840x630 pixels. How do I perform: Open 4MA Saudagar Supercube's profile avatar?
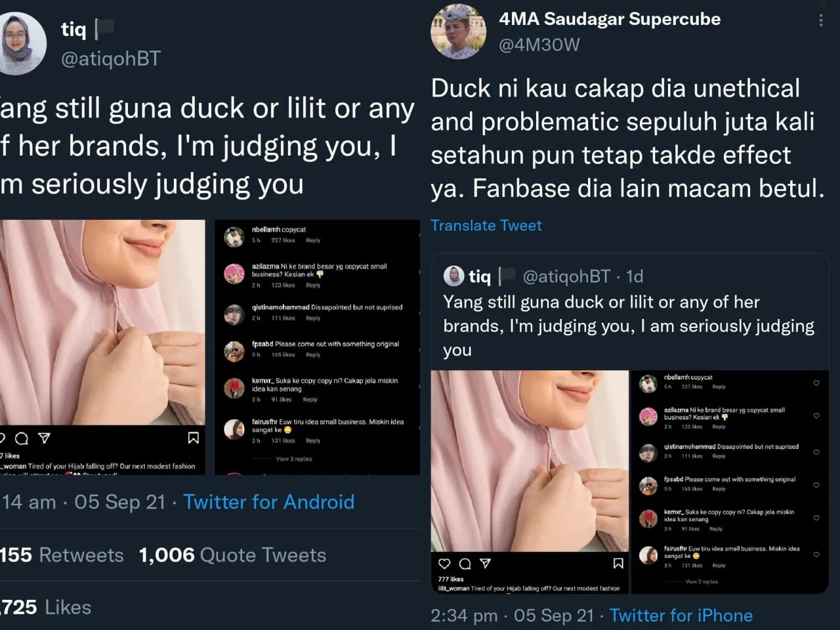pos(458,31)
